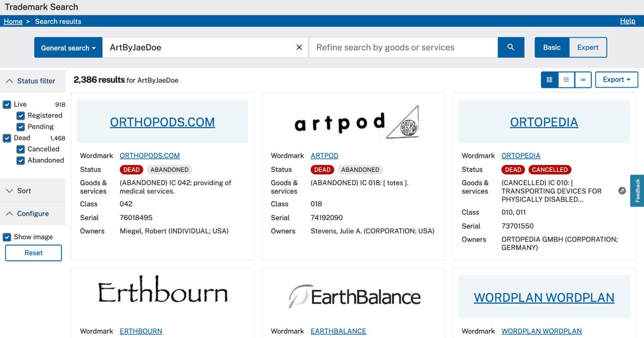This screenshot has height=338, width=644.
Task: Open the ORTOPEDIA record via the arrow icon
Action: point(622,191)
